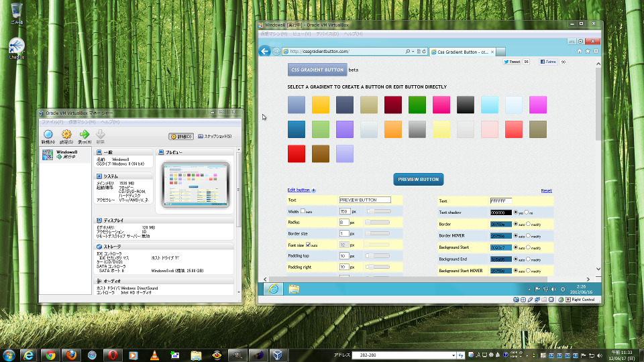Click the Preview (プレビュー) section header
This screenshot has width=644, height=362.
point(195,152)
